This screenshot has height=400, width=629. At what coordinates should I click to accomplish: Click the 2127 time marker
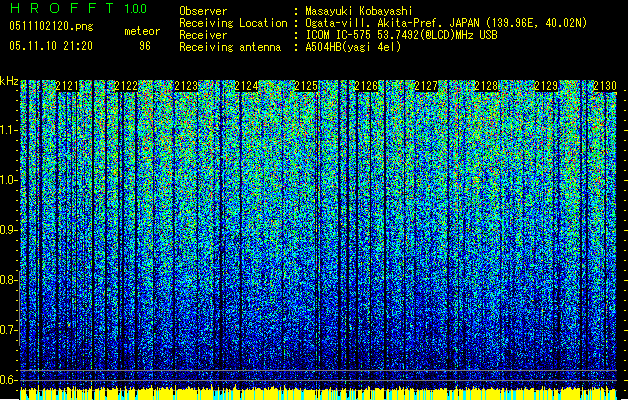click(x=426, y=86)
